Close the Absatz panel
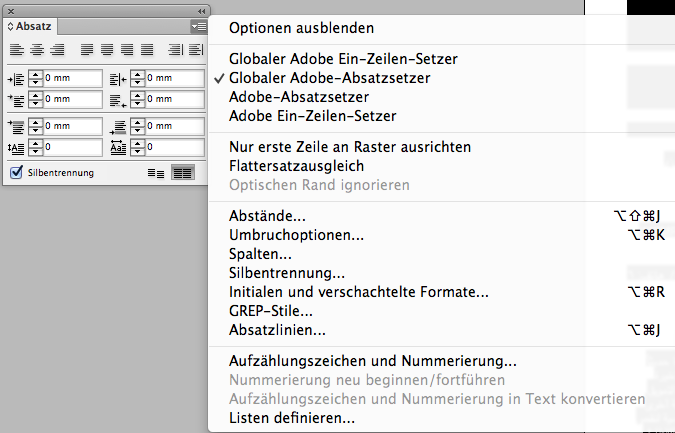This screenshot has height=433, width=675. coord(11,11)
